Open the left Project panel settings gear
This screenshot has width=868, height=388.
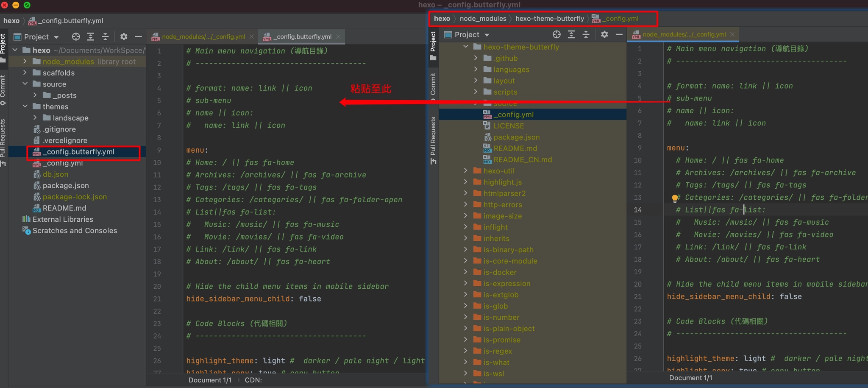pos(124,37)
